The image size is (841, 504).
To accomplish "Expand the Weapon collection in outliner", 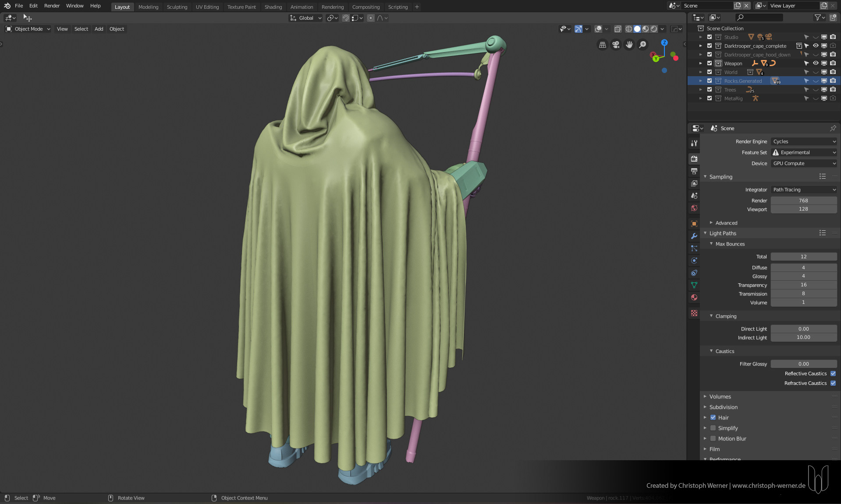I will (x=701, y=63).
